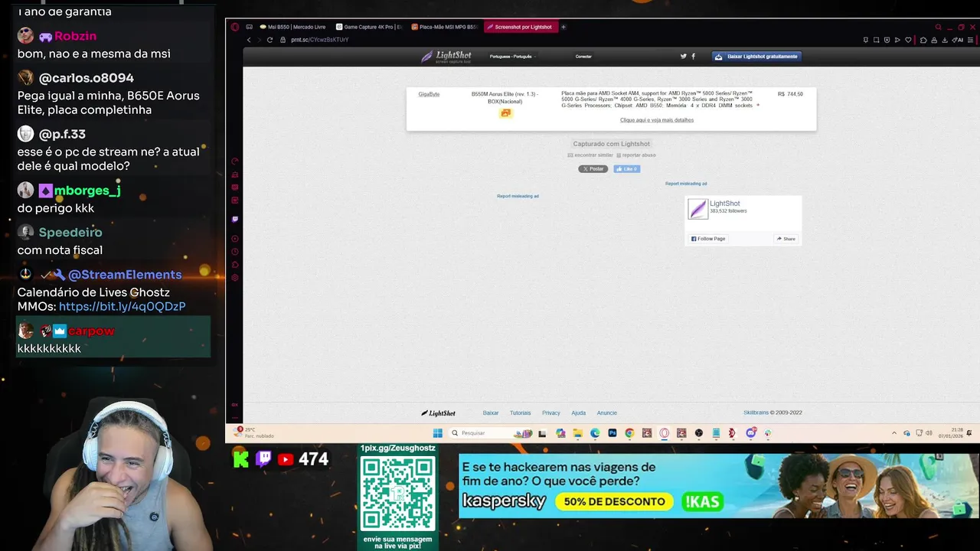Open Opera GX taskbar icon
The width and height of the screenshot is (980, 551).
(x=664, y=433)
